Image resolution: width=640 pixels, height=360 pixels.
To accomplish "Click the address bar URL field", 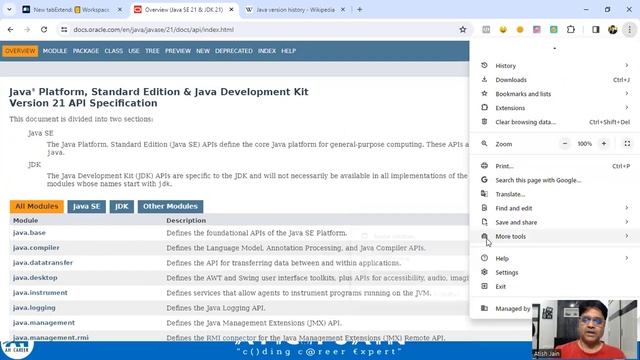I will [261, 29].
